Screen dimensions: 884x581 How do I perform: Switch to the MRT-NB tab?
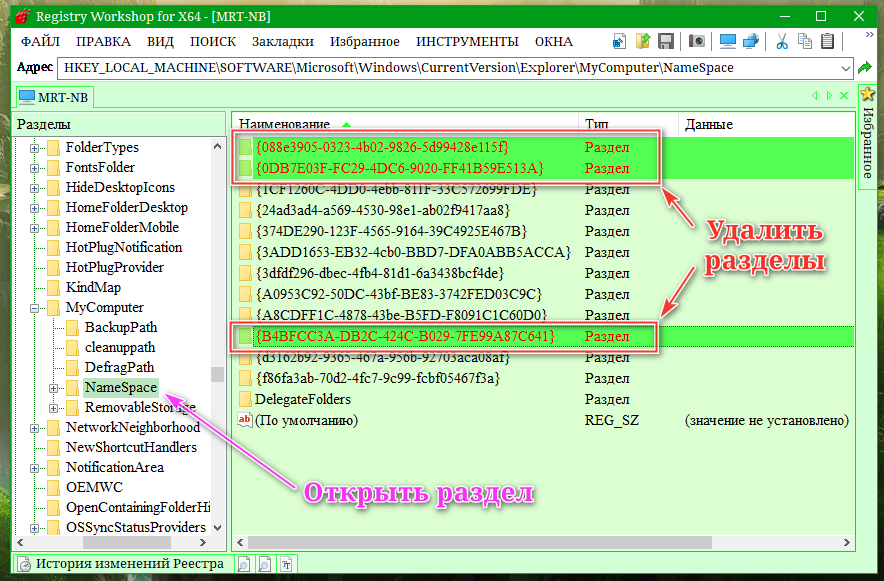54,97
